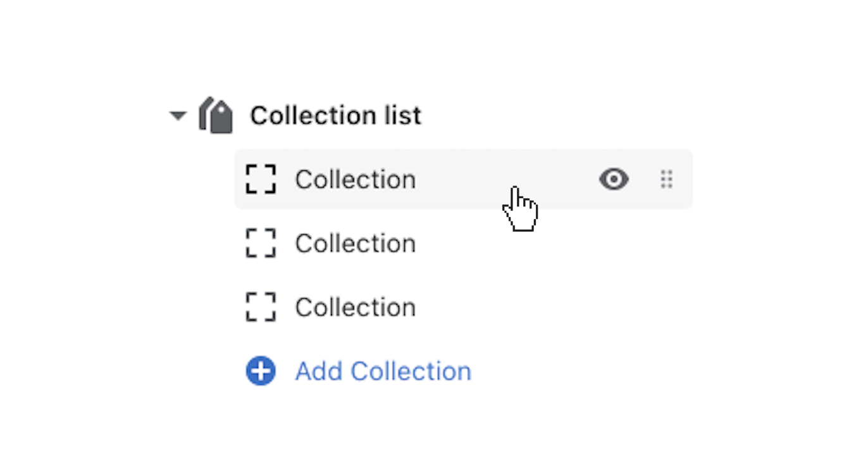Click the word "Add" in the blue link

click(319, 372)
